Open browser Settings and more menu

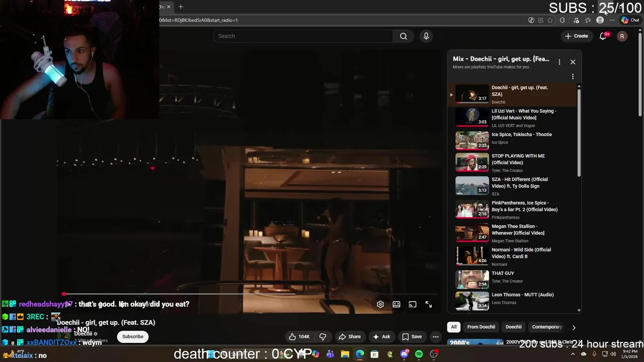(612, 20)
